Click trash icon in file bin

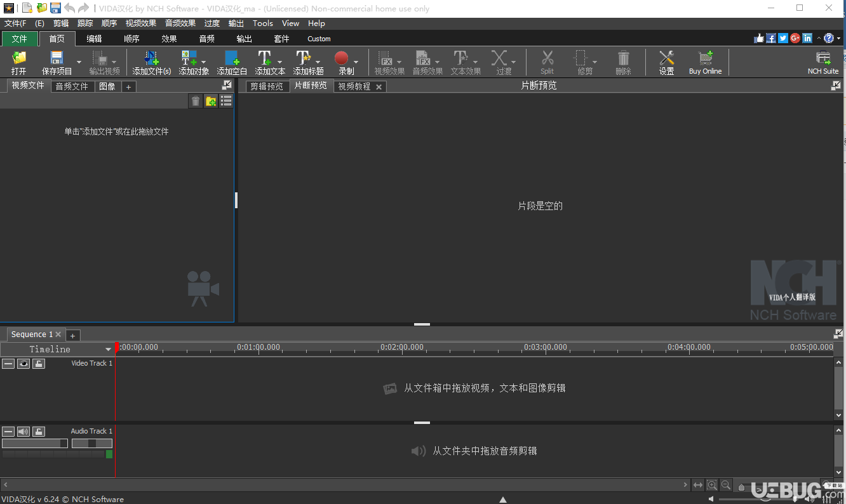(x=196, y=101)
